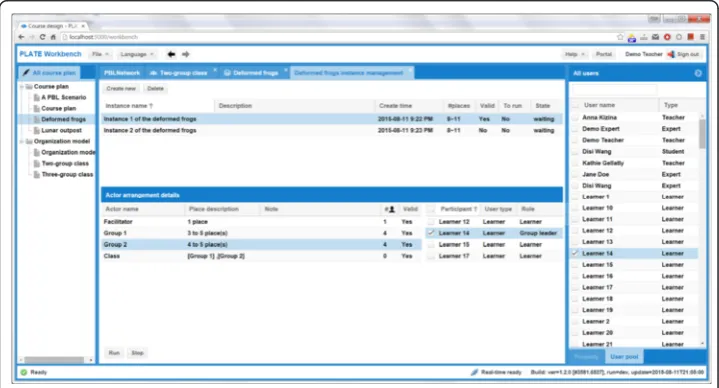This screenshot has height=388, width=719.
Task: Click the mail extension icon in browser
Action: point(655,37)
